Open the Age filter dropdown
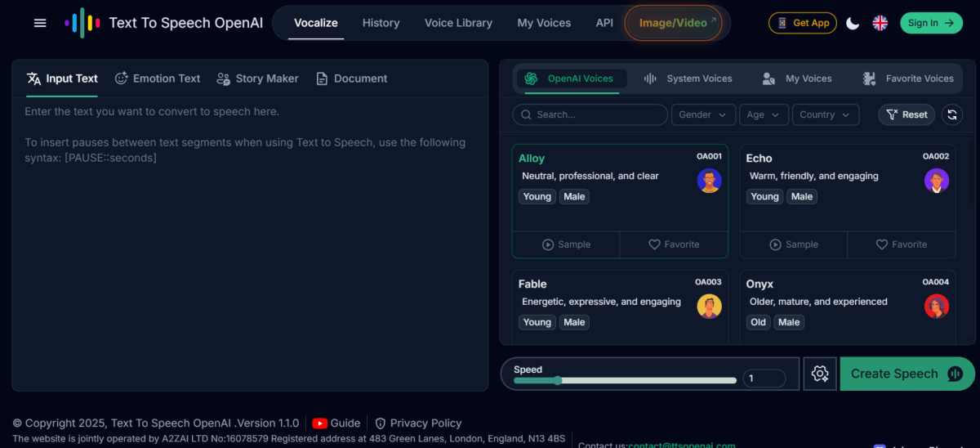980x448 pixels. (764, 114)
